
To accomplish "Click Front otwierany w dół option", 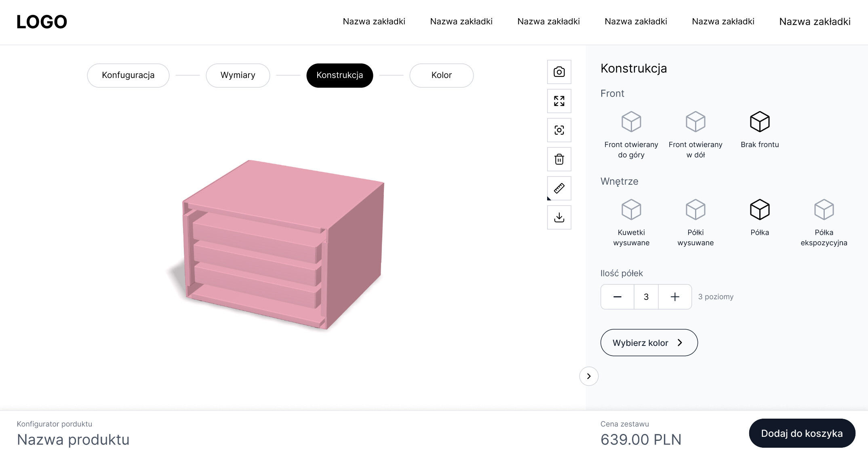I will coord(695,121).
